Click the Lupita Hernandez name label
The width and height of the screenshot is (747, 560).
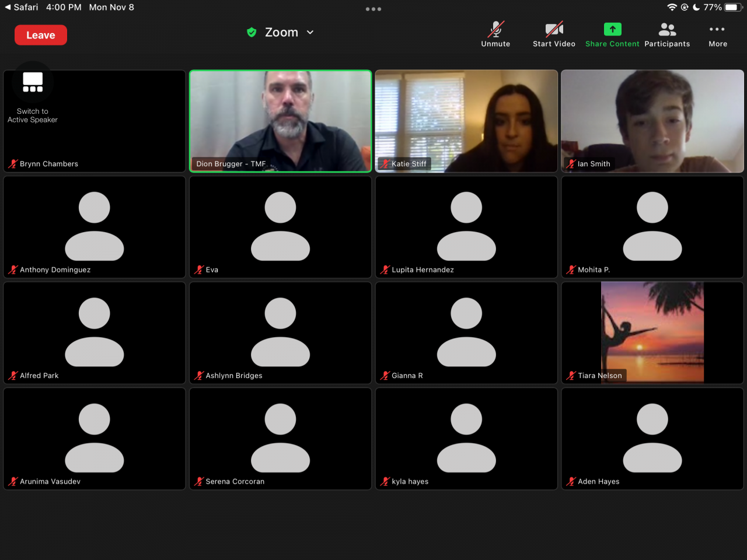click(x=423, y=270)
